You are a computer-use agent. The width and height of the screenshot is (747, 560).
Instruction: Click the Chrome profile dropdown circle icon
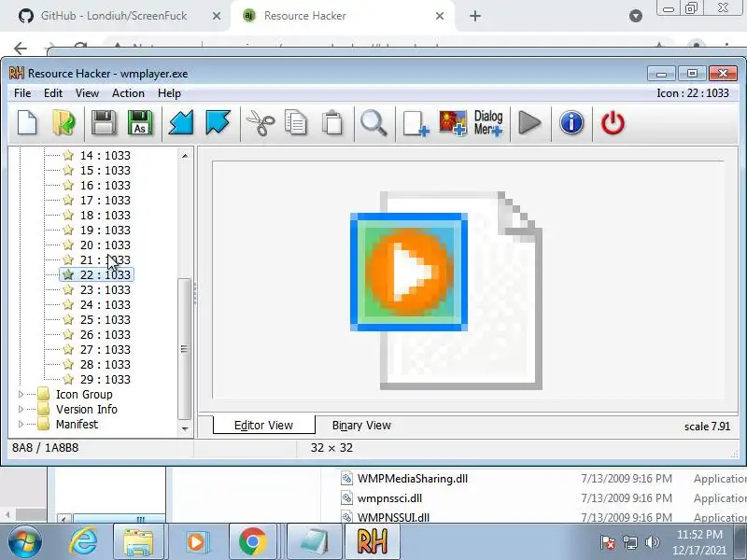(x=636, y=16)
